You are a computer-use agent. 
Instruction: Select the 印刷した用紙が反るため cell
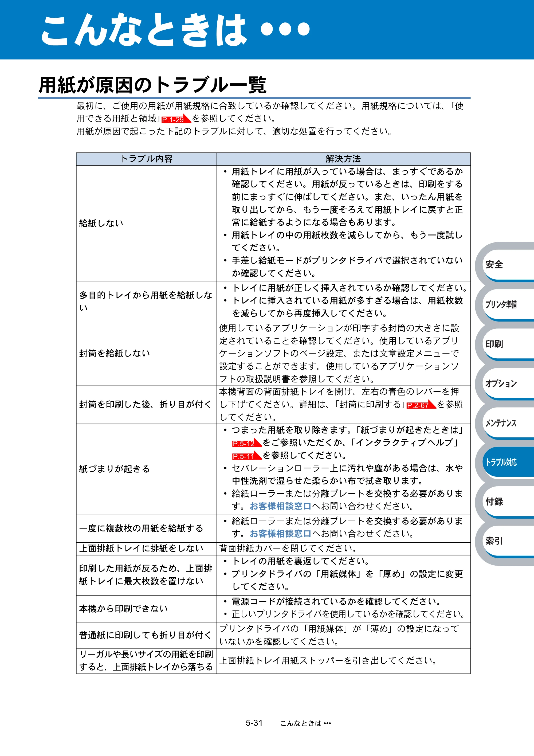click(x=146, y=575)
